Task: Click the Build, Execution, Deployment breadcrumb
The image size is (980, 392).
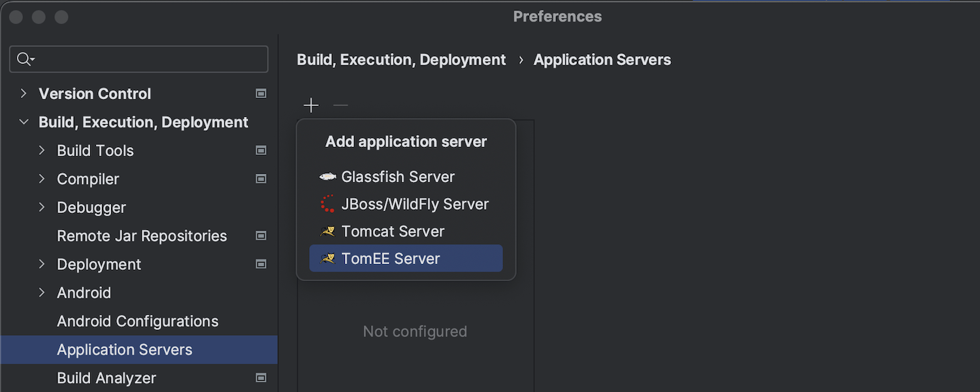Action: (x=401, y=60)
